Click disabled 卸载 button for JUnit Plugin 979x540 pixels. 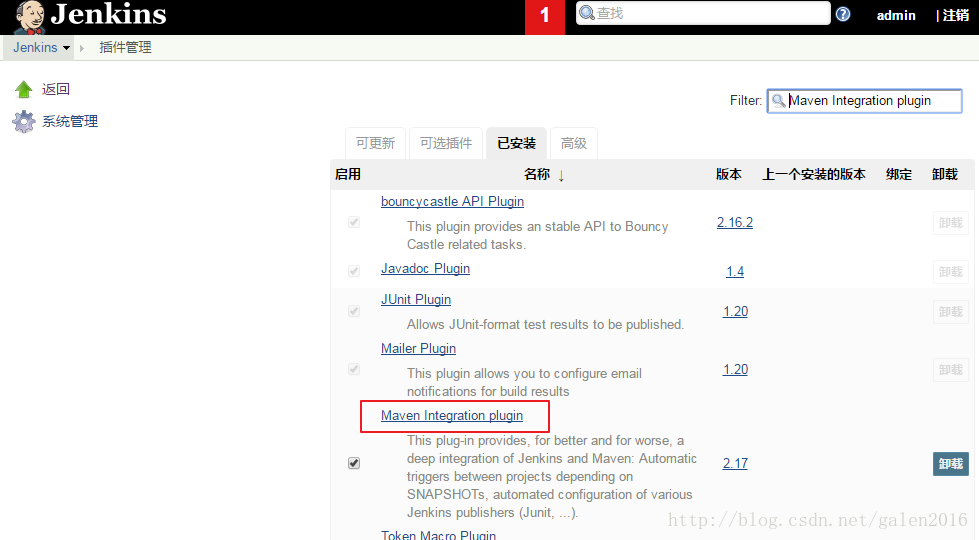pyautogui.click(x=951, y=312)
